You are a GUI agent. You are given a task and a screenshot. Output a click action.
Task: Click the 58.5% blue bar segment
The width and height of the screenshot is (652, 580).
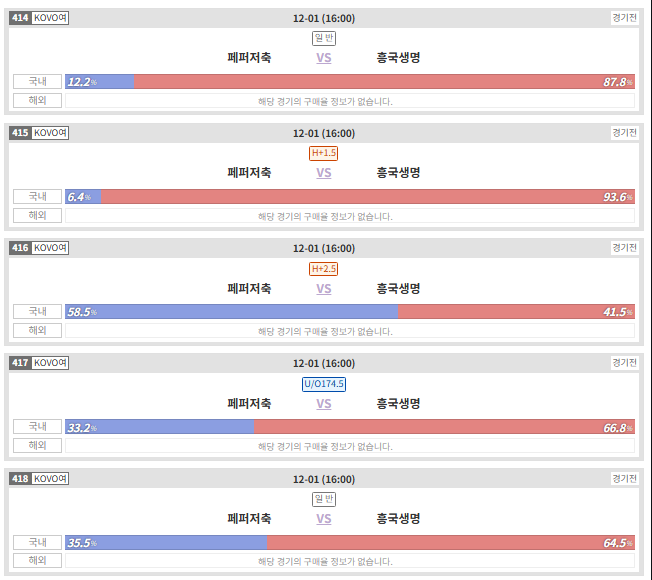(x=232, y=312)
